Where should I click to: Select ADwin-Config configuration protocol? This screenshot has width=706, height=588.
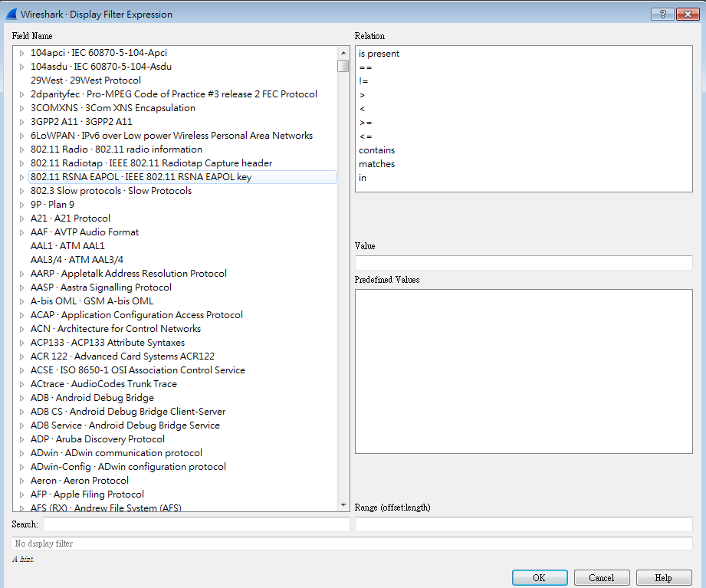[x=128, y=467]
